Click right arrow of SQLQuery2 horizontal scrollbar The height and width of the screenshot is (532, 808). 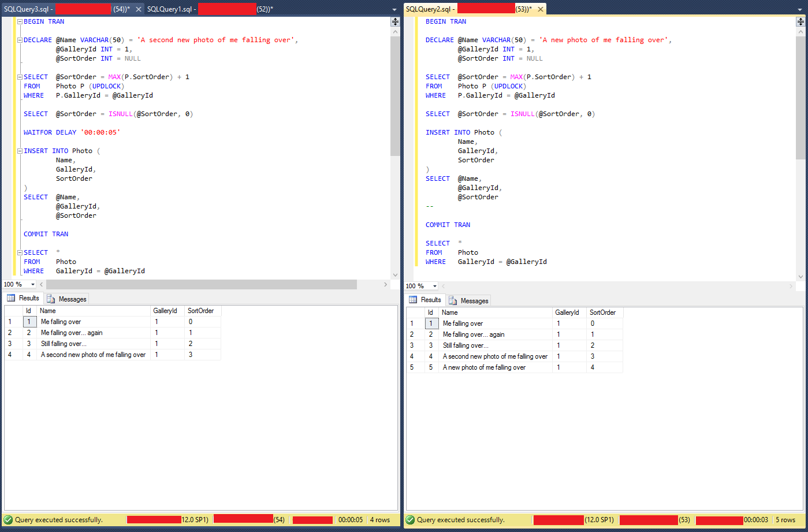(x=791, y=286)
